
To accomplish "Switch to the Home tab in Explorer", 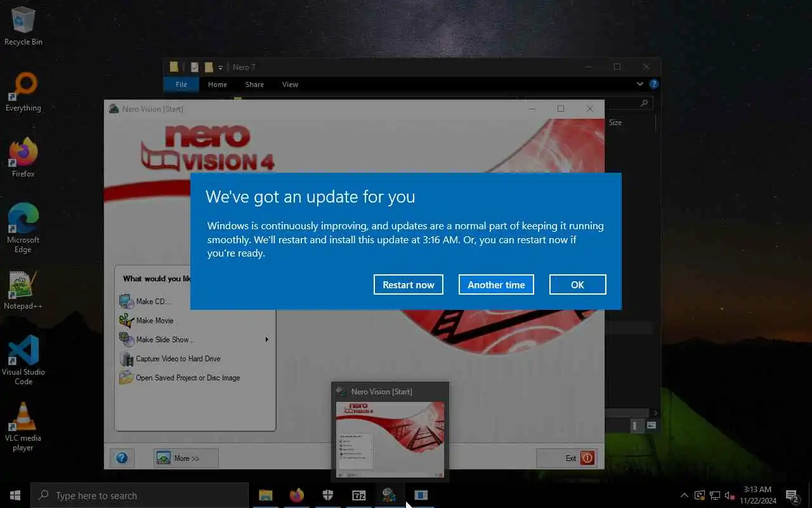I will 218,84.
